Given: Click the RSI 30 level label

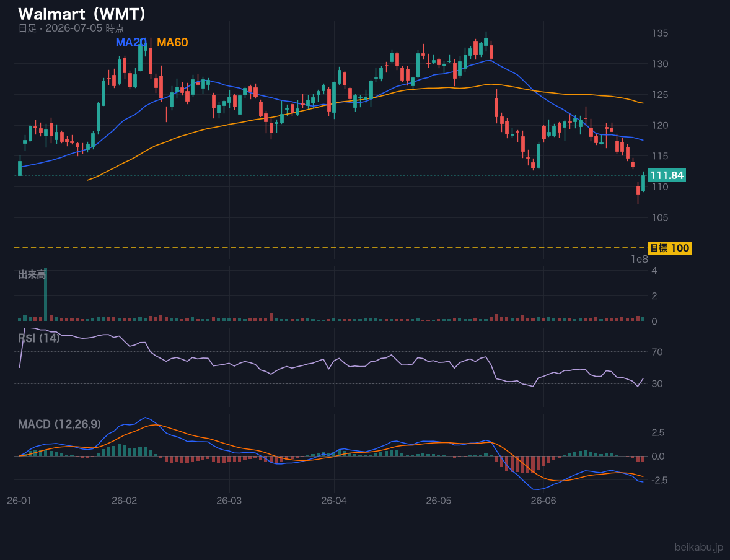Looking at the screenshot, I should pos(657,383).
